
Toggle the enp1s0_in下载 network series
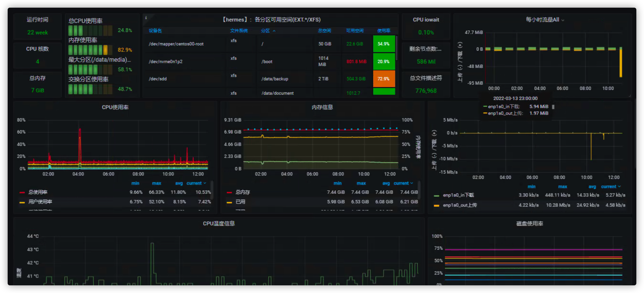click(459, 195)
